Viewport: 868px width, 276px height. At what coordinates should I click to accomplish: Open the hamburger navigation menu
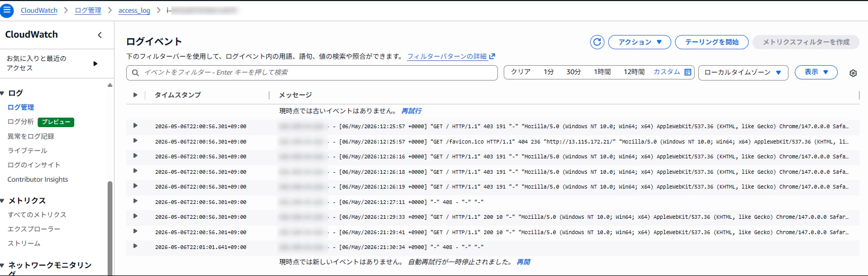tap(7, 10)
